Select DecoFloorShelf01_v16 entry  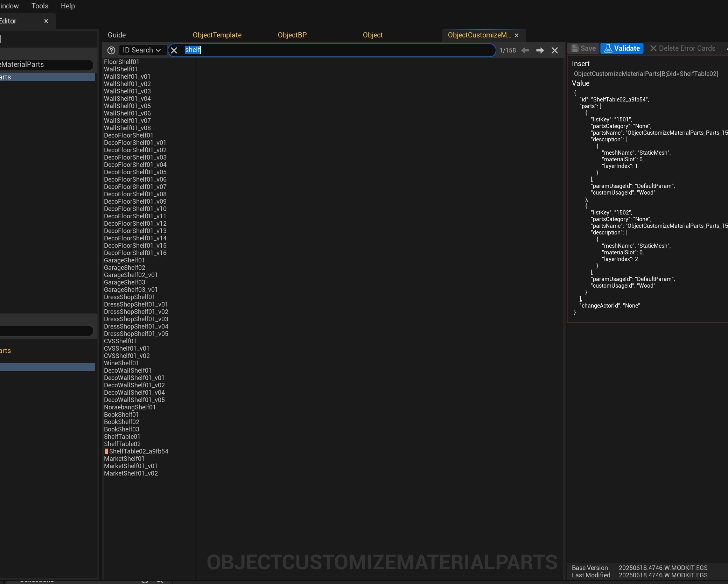coord(135,253)
